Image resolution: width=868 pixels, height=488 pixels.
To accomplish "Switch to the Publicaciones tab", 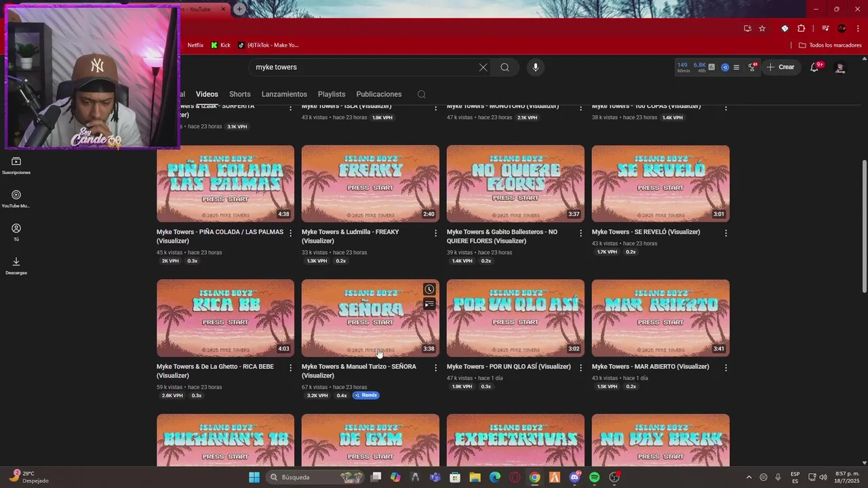I will click(379, 94).
